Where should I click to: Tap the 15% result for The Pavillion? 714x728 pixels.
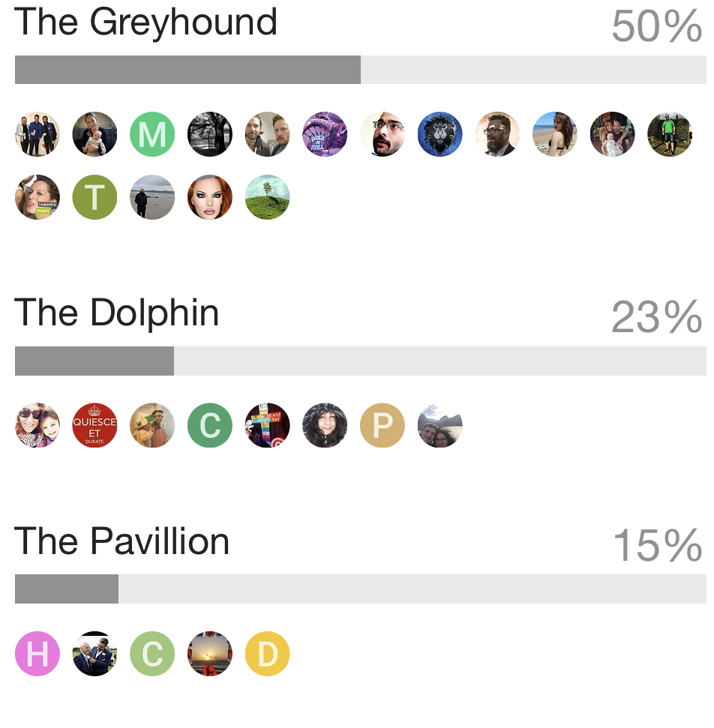(x=657, y=546)
